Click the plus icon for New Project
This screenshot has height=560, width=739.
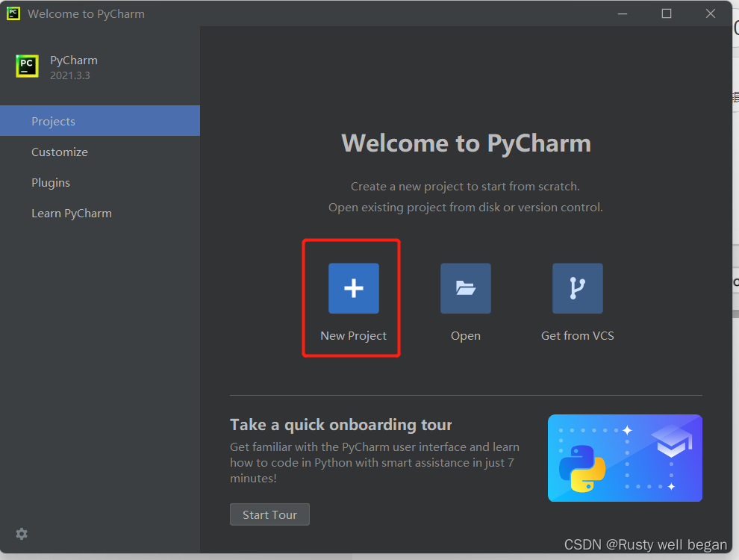[x=353, y=288]
